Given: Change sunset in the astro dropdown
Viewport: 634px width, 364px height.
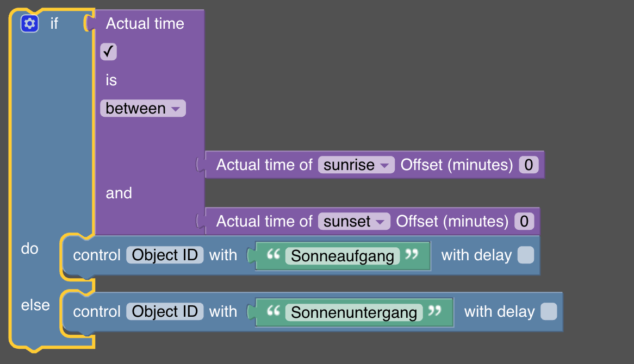Looking at the screenshot, I should coord(354,222).
